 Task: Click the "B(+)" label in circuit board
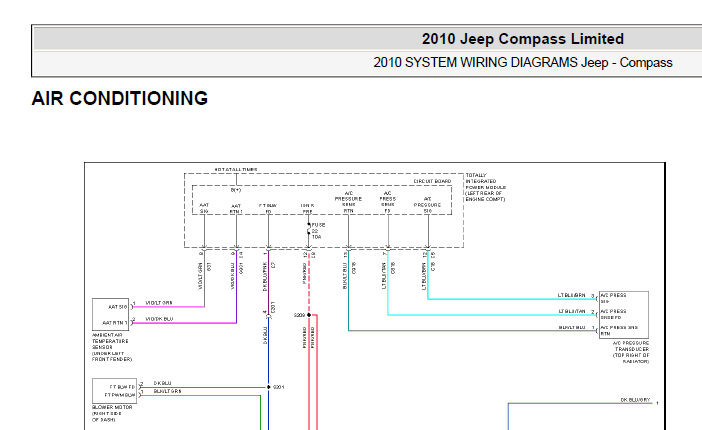tap(236, 190)
